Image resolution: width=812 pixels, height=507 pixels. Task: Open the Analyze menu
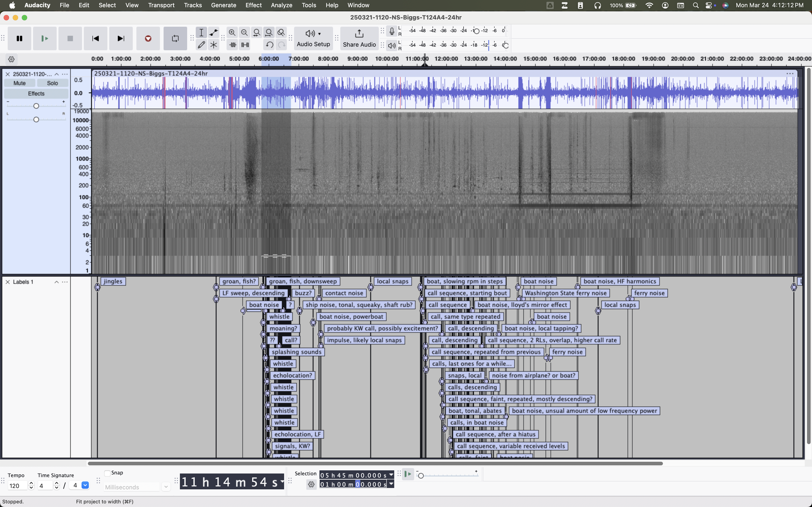coord(281,5)
